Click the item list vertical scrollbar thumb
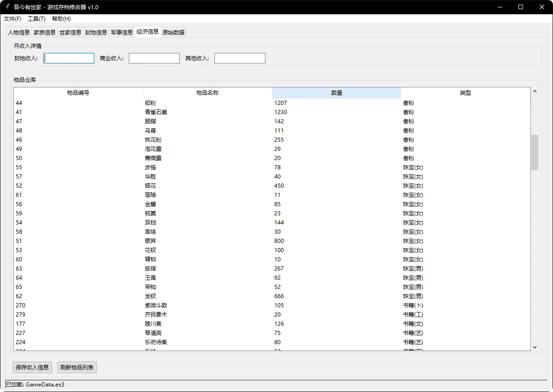 (x=535, y=152)
